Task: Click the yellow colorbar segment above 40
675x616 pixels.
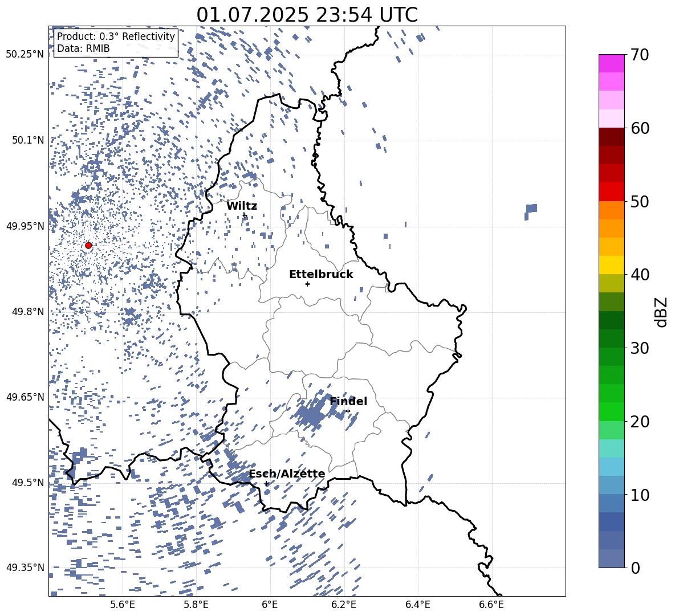Action: coord(611,265)
